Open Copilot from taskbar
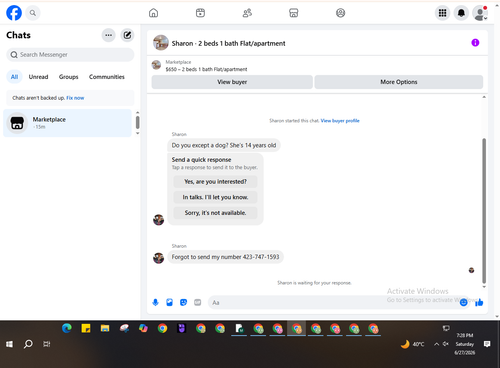Viewport: 500px width, 368px height. pyautogui.click(x=143, y=329)
